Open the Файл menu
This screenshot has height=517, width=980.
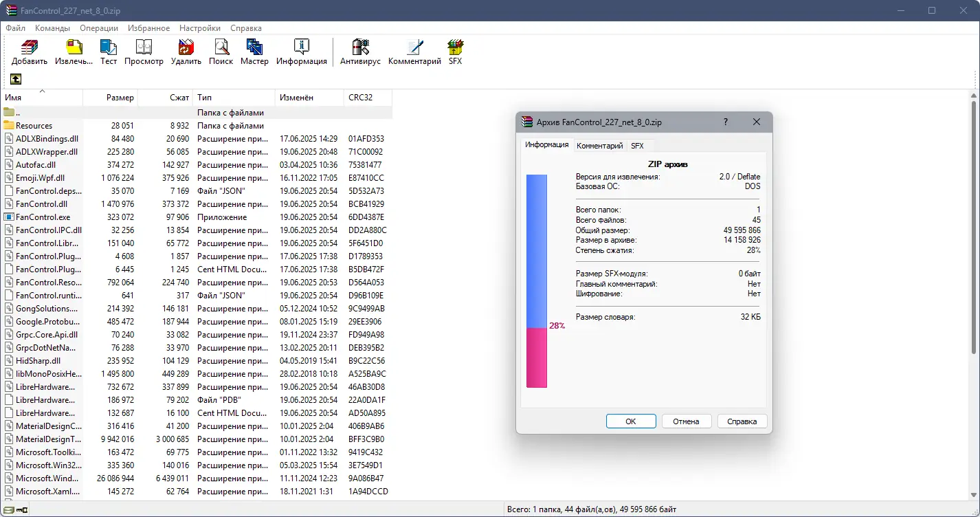click(x=16, y=28)
